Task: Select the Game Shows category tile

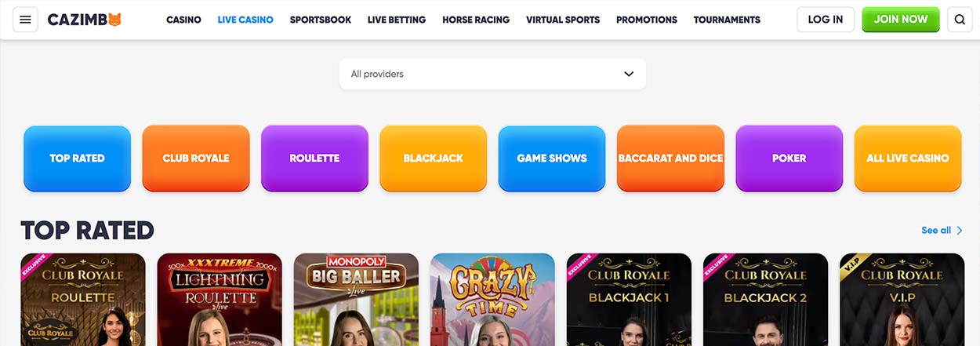Action: pyautogui.click(x=552, y=158)
